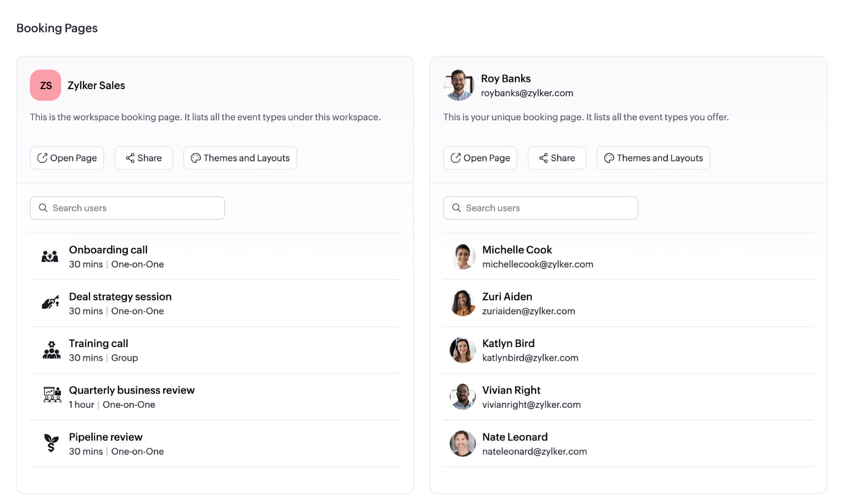Open Themes and Layouts for Roy Banks

tap(653, 158)
